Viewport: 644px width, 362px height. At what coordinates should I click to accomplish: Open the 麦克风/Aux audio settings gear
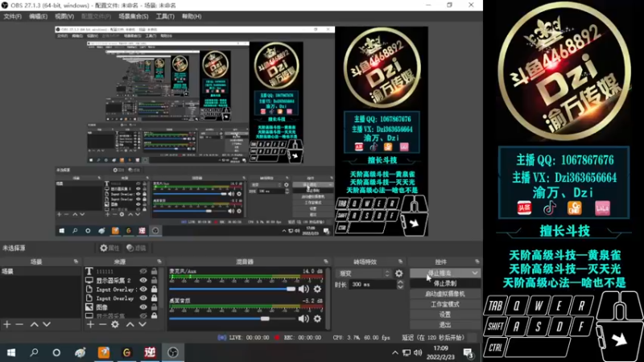pos(317,290)
